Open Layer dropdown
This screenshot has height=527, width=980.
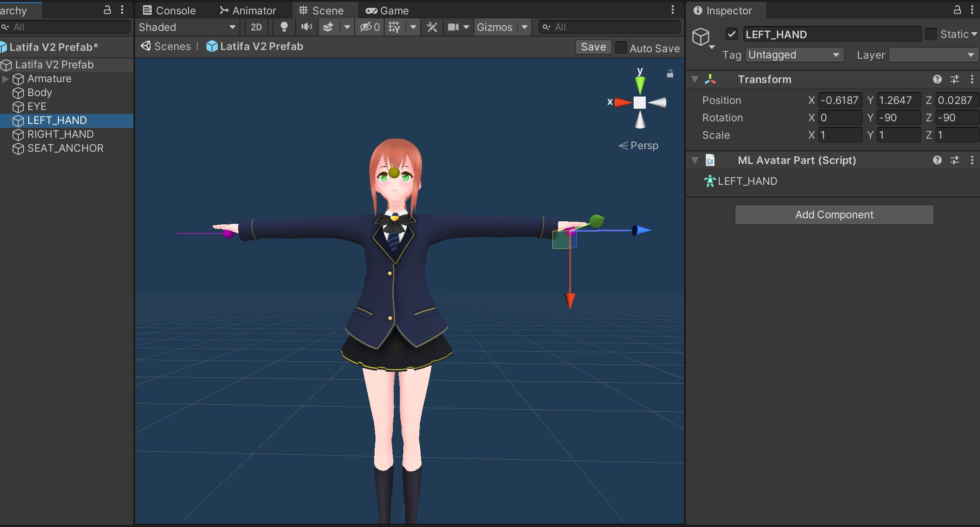click(933, 55)
